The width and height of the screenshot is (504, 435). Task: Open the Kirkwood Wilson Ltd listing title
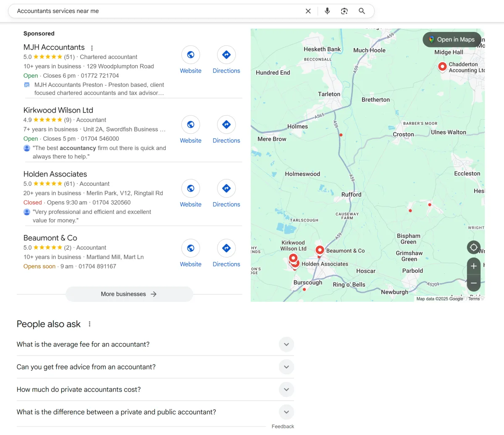click(58, 110)
